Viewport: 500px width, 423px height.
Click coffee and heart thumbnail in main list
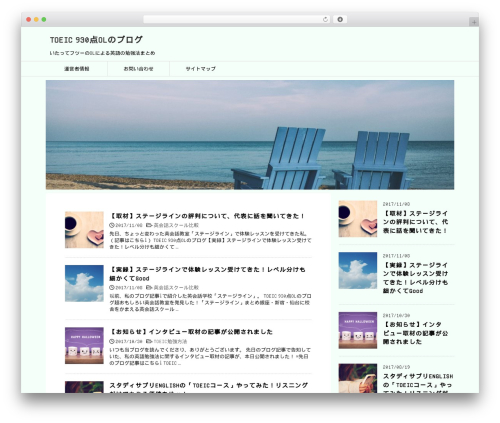click(x=84, y=230)
